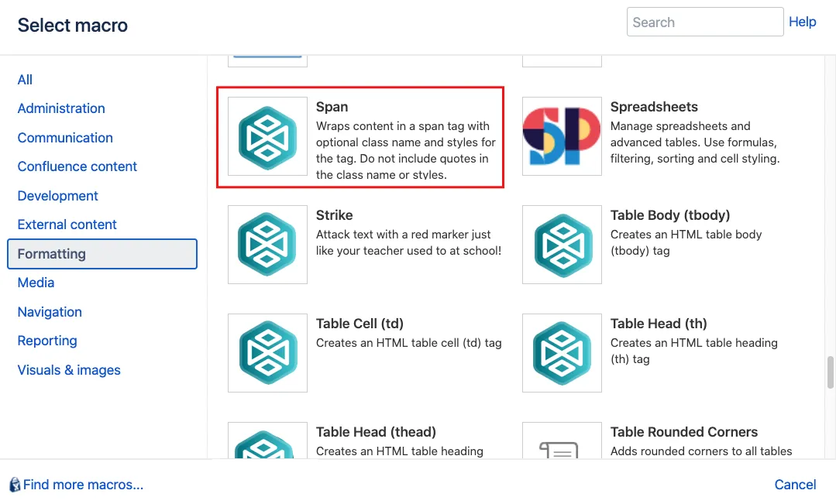The image size is (836, 504).
Task: Open the Navigation category
Action: pyautogui.click(x=50, y=312)
